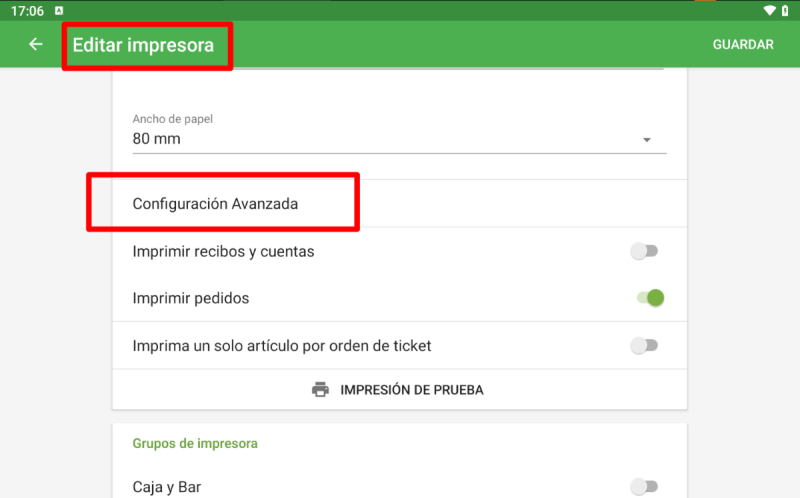
Task: Tap IMPRESIÓN DE PRUEBA button
Action: click(x=399, y=389)
